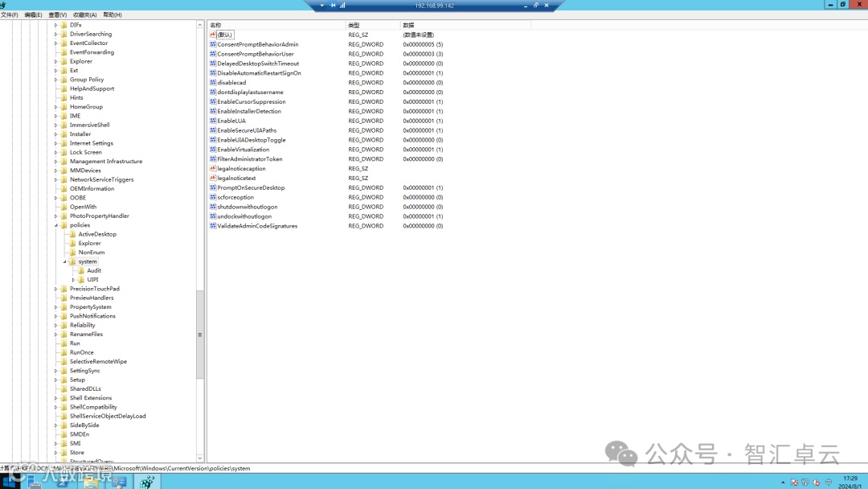Select the FilterAdministratorToken value name
The image size is (868, 489).
pyautogui.click(x=250, y=159)
